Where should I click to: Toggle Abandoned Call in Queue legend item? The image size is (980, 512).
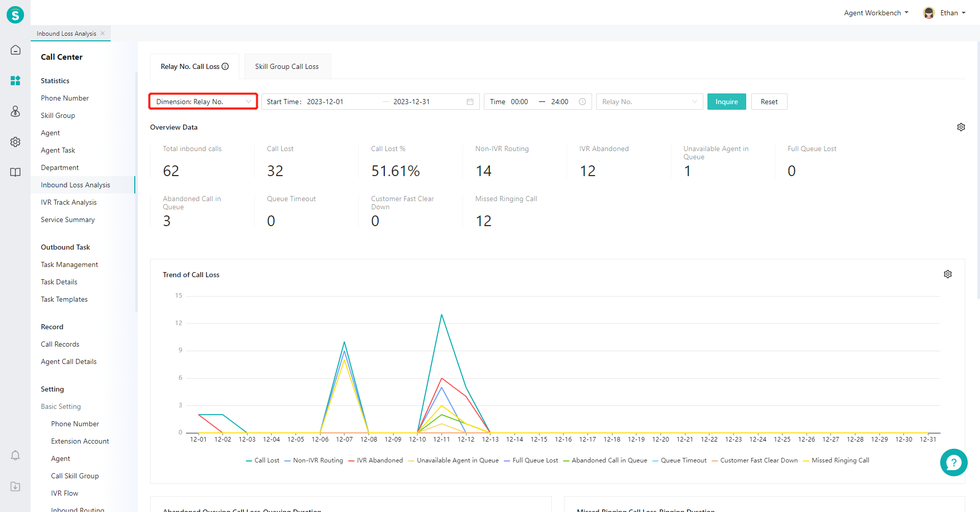coord(605,460)
